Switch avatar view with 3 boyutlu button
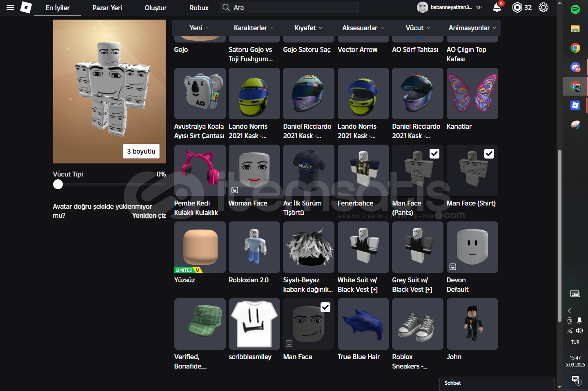This screenshot has width=588, height=391. tap(141, 151)
